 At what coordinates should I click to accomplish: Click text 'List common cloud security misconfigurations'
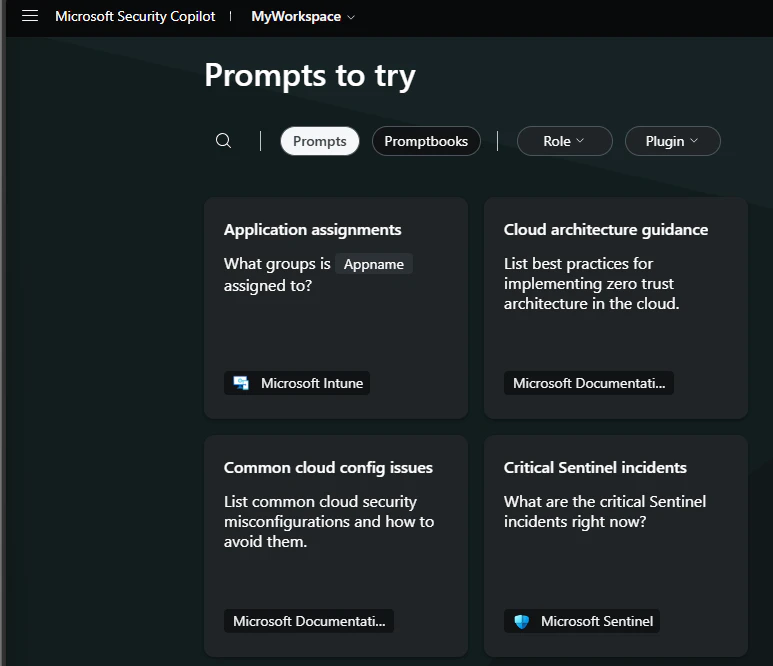tap(320, 511)
